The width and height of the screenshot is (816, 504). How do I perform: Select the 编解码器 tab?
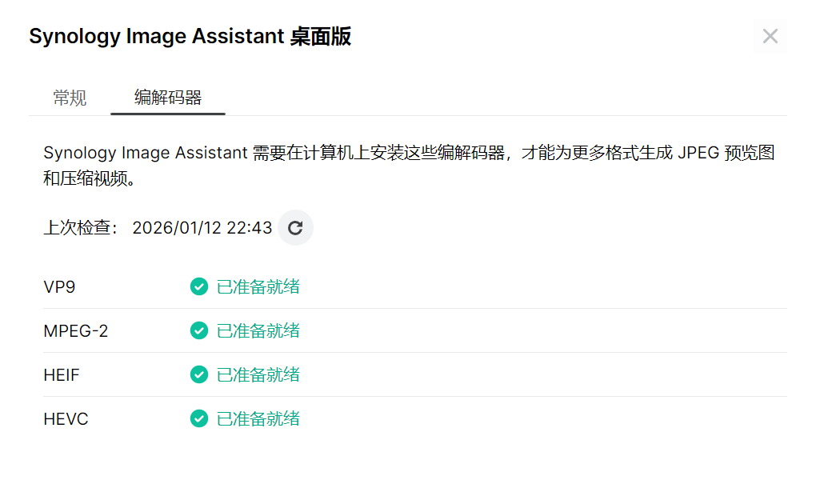coord(168,98)
